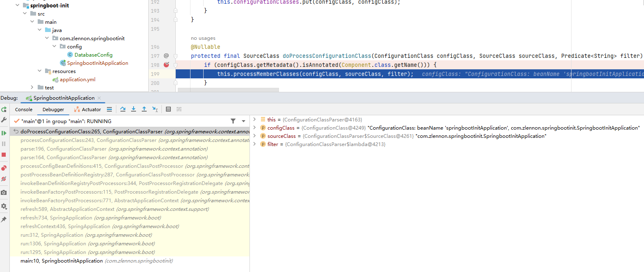The height and width of the screenshot is (272, 644).
Task: Take a thread dump with camera icon
Action: tap(4, 192)
